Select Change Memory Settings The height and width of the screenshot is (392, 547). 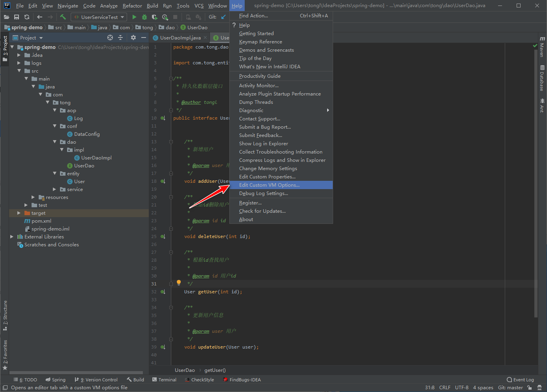(281, 169)
